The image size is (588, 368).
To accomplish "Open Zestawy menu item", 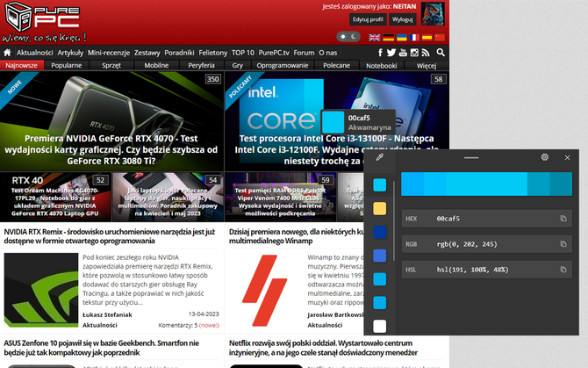I will 147,53.
